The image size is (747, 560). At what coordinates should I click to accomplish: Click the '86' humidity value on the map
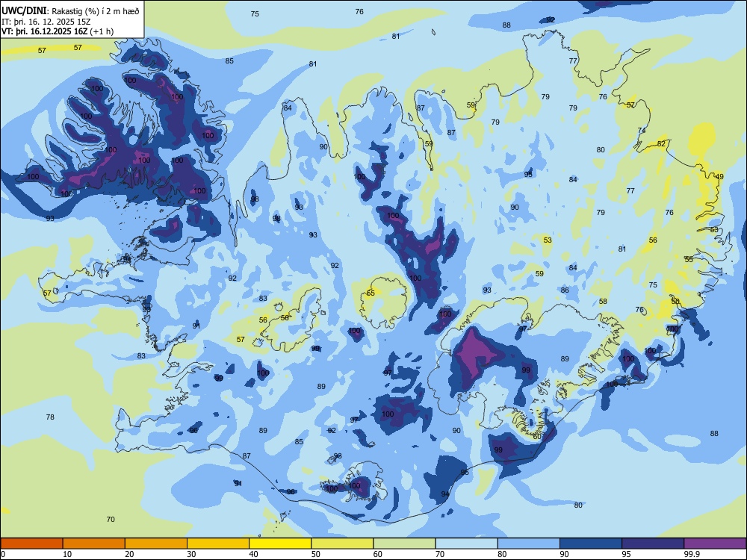[x=565, y=290]
